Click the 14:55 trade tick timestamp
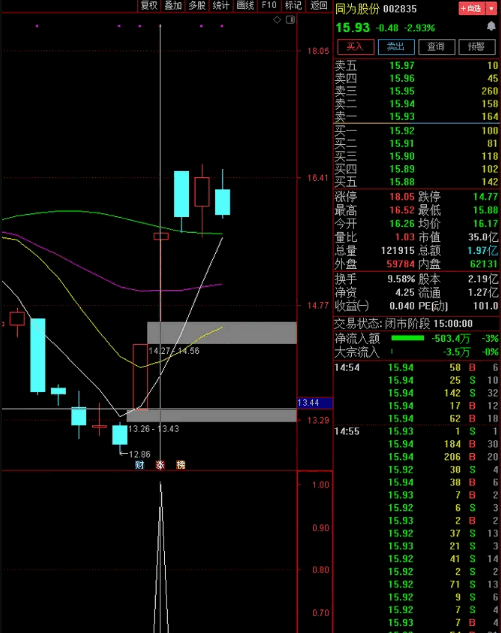Screen dimensions: 501x633 point(347,431)
